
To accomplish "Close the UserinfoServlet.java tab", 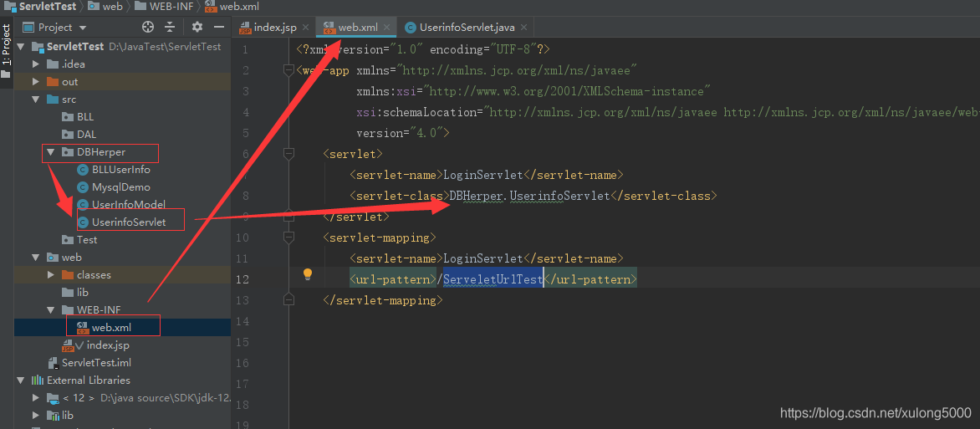I will pyautogui.click(x=523, y=28).
